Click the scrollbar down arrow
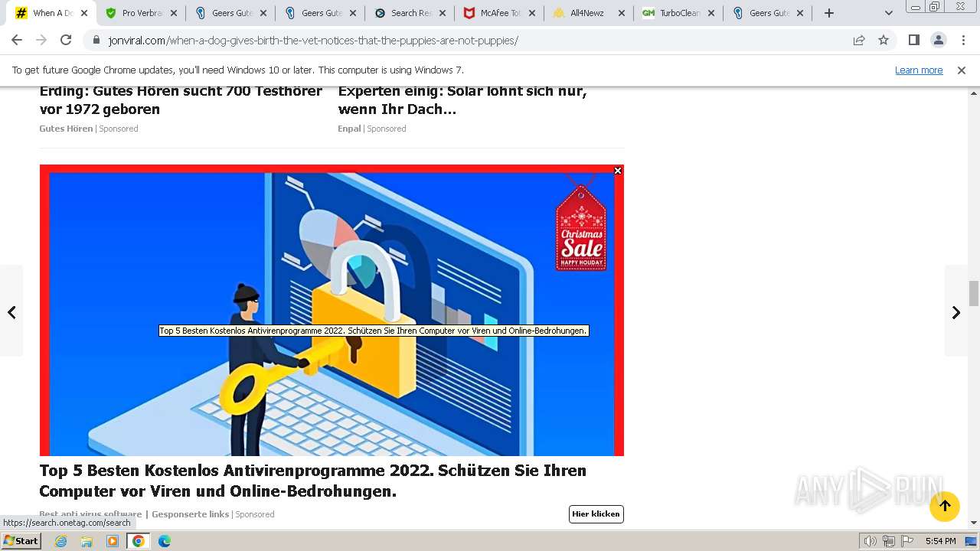 click(x=974, y=523)
